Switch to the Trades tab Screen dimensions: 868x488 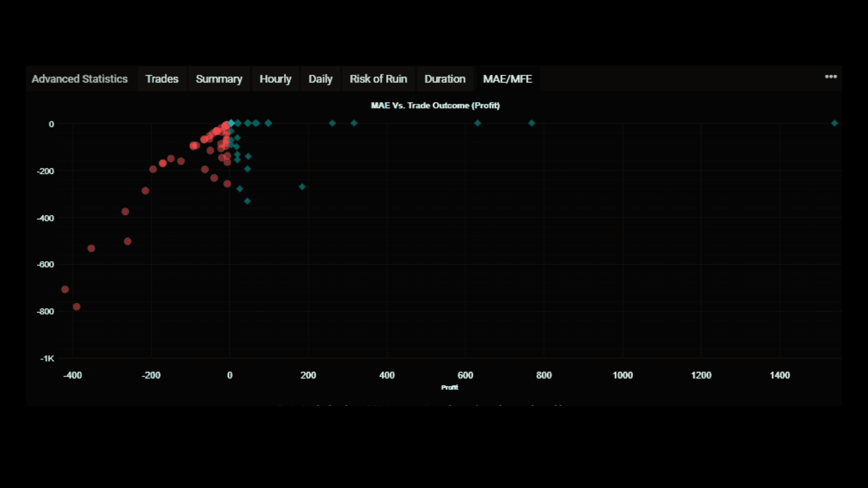coord(162,79)
